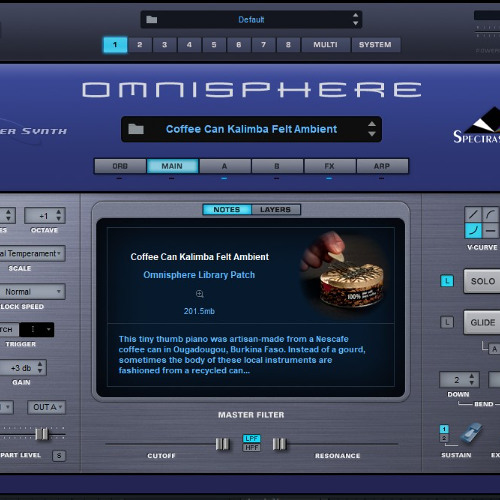Click the Part Level slider handle
The width and height of the screenshot is (500, 500).
(42, 434)
